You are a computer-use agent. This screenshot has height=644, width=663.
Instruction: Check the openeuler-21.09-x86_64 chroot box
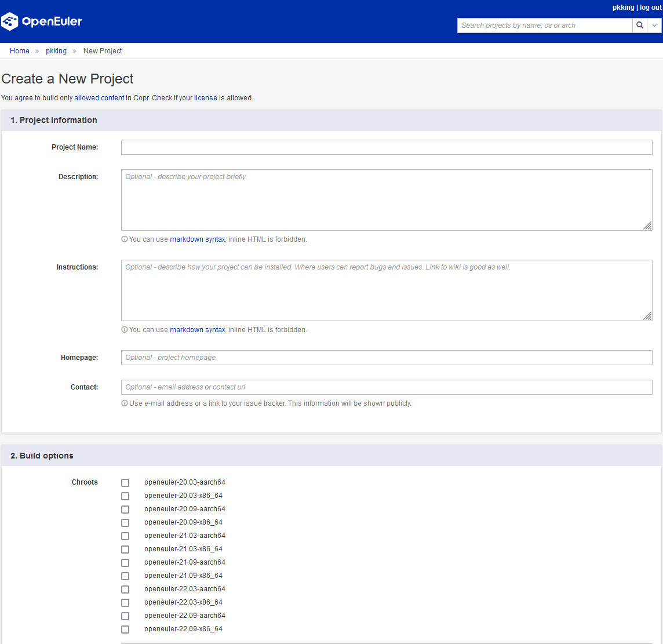tap(125, 576)
